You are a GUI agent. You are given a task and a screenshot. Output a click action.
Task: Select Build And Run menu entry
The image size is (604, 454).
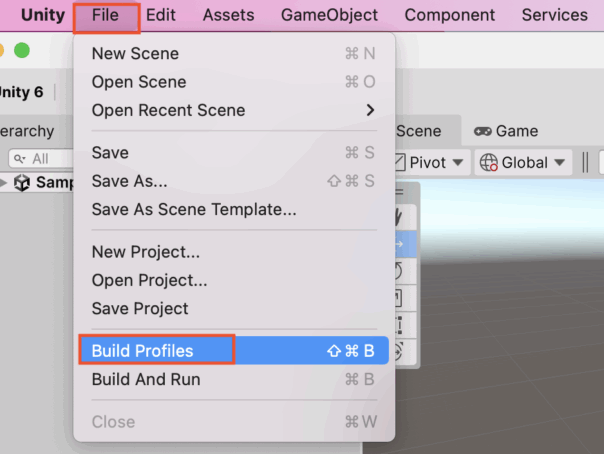click(x=146, y=380)
